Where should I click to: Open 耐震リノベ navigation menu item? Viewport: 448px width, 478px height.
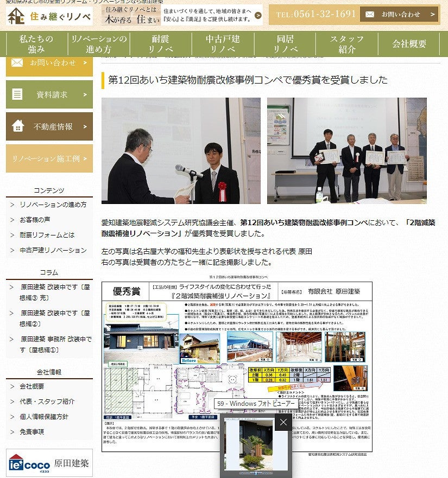pyautogui.click(x=161, y=44)
